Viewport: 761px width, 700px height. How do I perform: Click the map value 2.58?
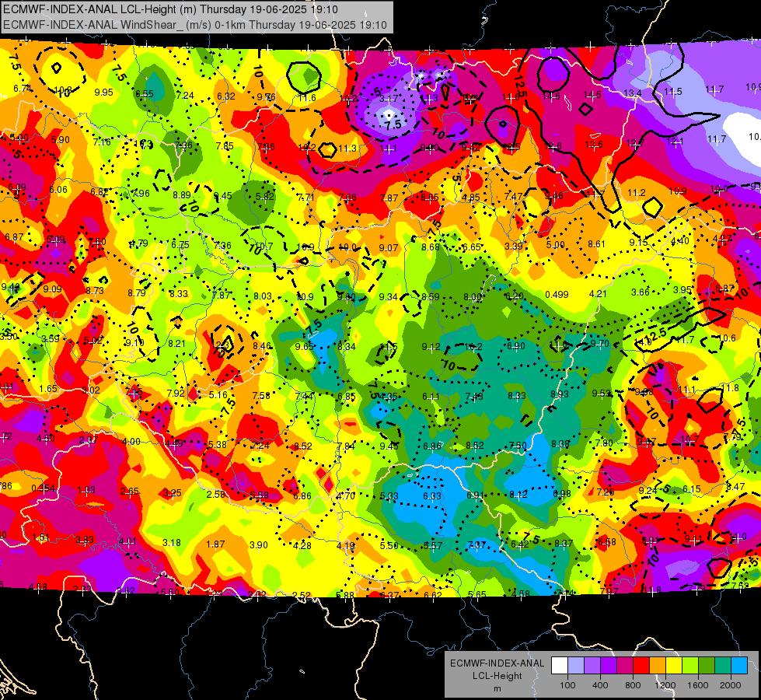pos(216,494)
